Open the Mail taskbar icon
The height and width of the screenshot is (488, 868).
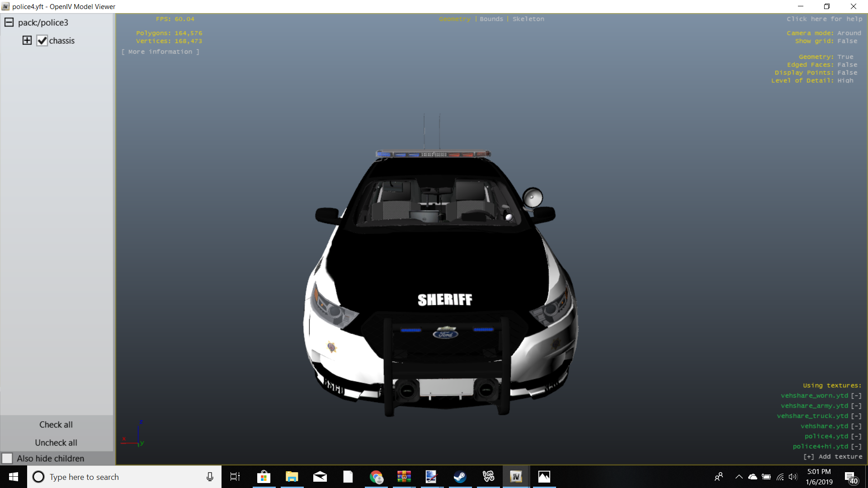(320, 477)
